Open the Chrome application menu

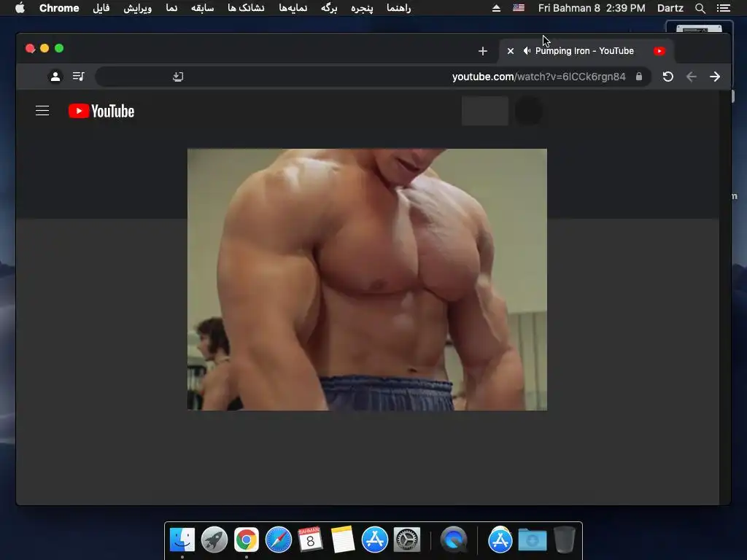pyautogui.click(x=59, y=8)
